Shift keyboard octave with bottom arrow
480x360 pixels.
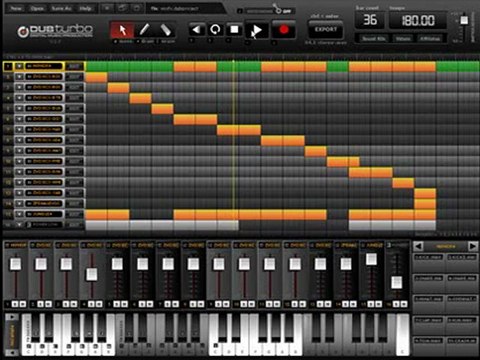pyautogui.click(x=12, y=353)
